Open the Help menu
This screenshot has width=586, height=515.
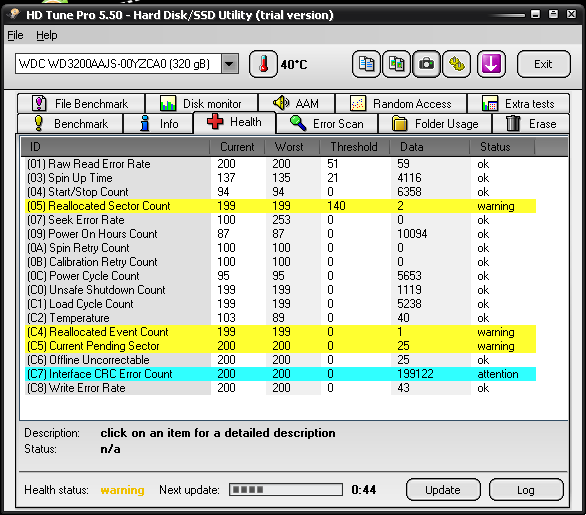click(47, 35)
